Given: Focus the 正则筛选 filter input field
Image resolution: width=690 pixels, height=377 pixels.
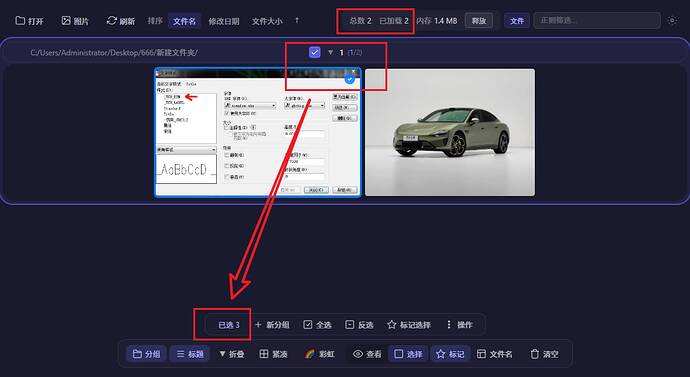Looking at the screenshot, I should pyautogui.click(x=597, y=21).
